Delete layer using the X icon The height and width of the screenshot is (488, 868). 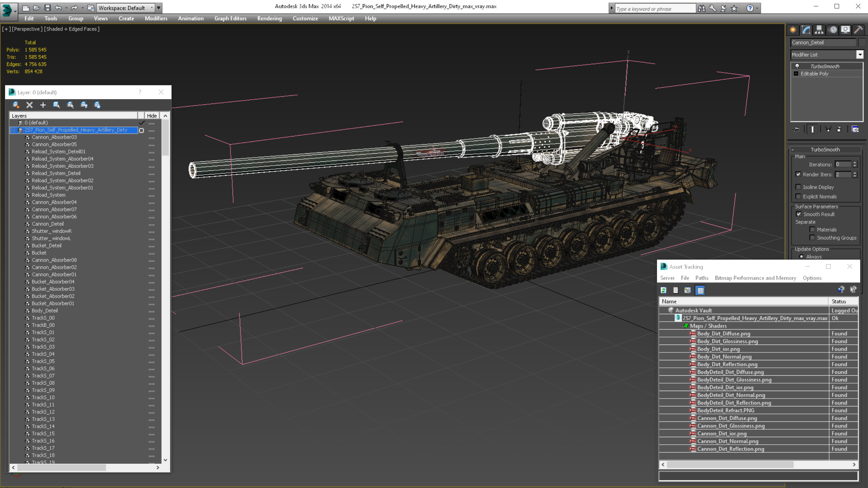[x=30, y=105]
